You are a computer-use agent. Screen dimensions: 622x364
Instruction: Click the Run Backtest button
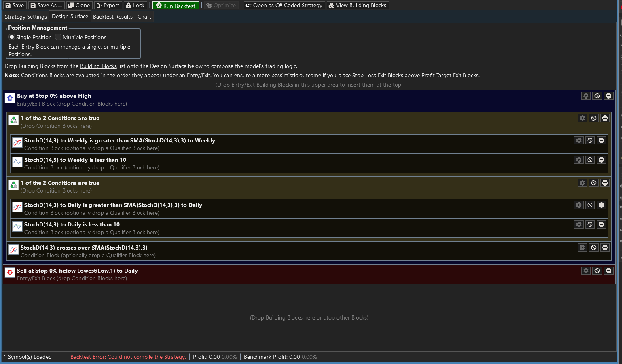pyautogui.click(x=175, y=5)
